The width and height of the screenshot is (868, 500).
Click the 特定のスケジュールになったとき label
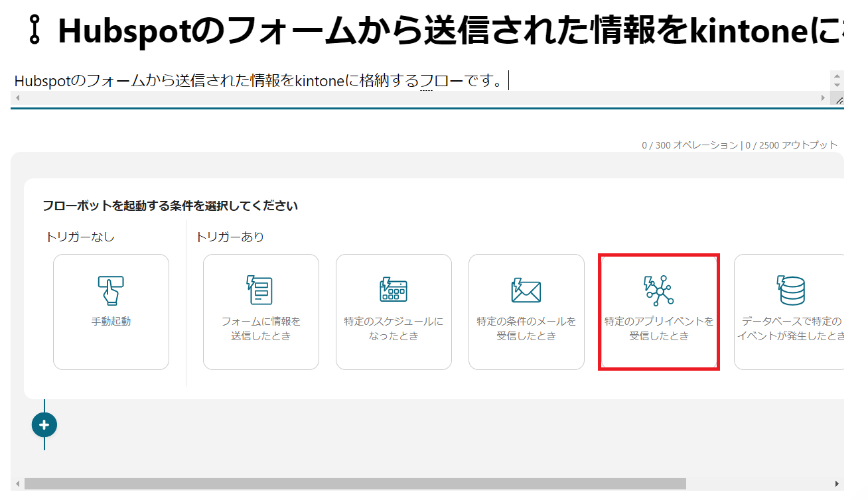point(394,329)
